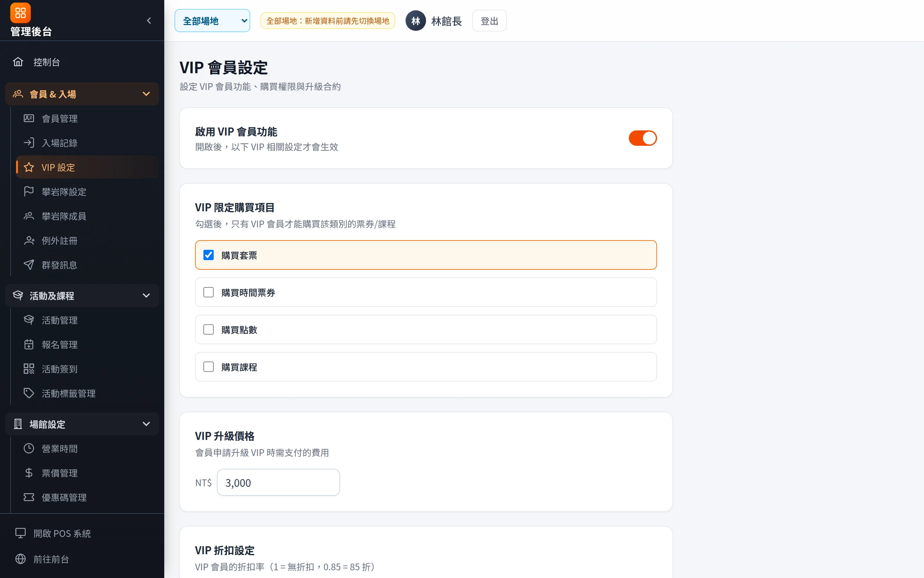The height and width of the screenshot is (578, 924).
Task: Click the ID card icon for 會員管理
Action: pyautogui.click(x=29, y=118)
